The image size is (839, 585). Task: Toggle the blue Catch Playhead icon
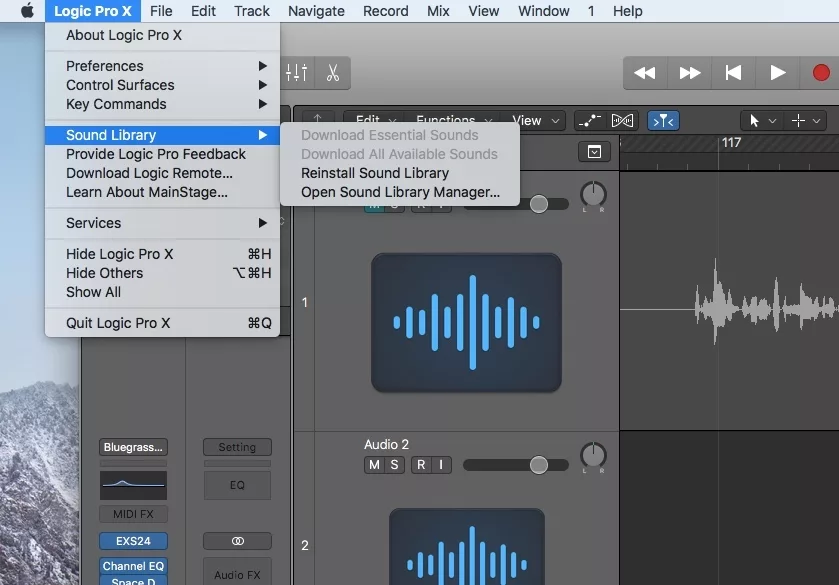(663, 120)
